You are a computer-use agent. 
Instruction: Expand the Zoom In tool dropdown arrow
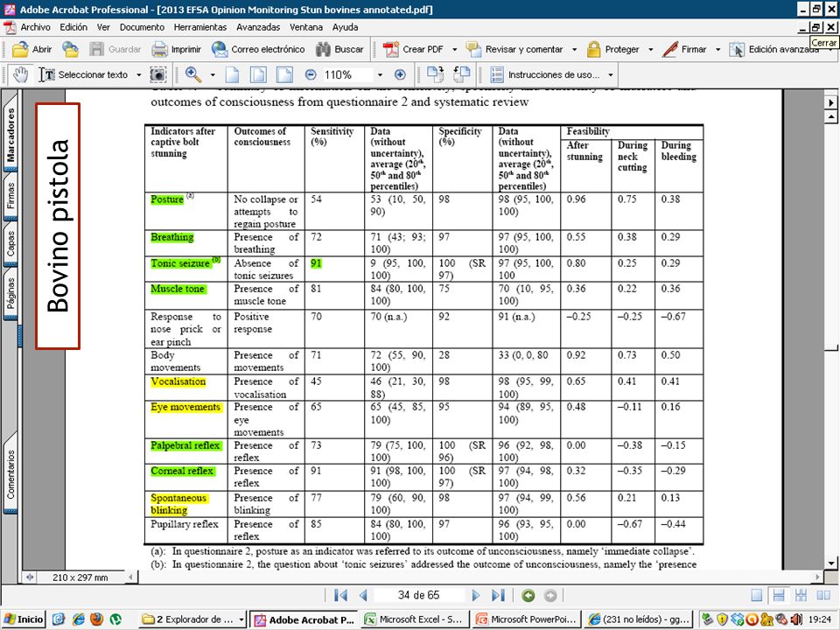coord(213,75)
